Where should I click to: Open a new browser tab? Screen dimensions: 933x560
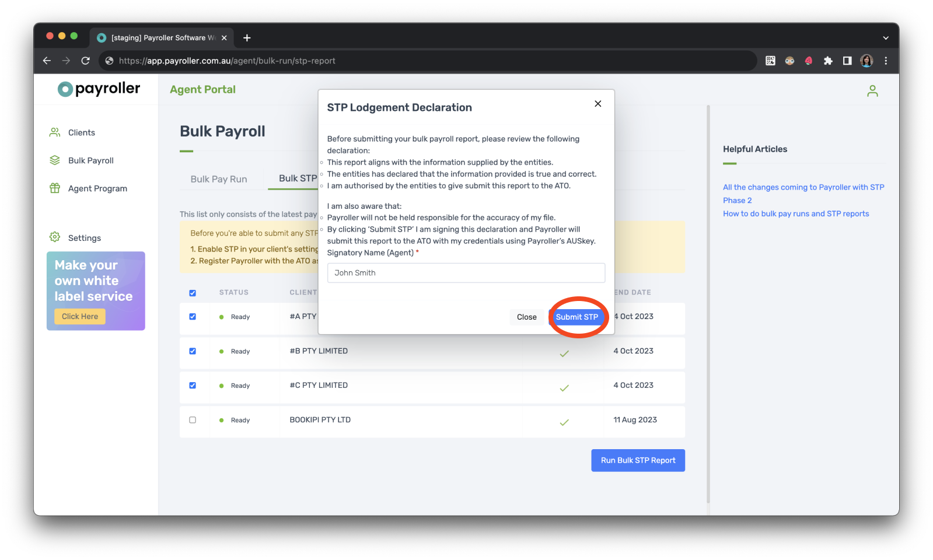pyautogui.click(x=247, y=38)
